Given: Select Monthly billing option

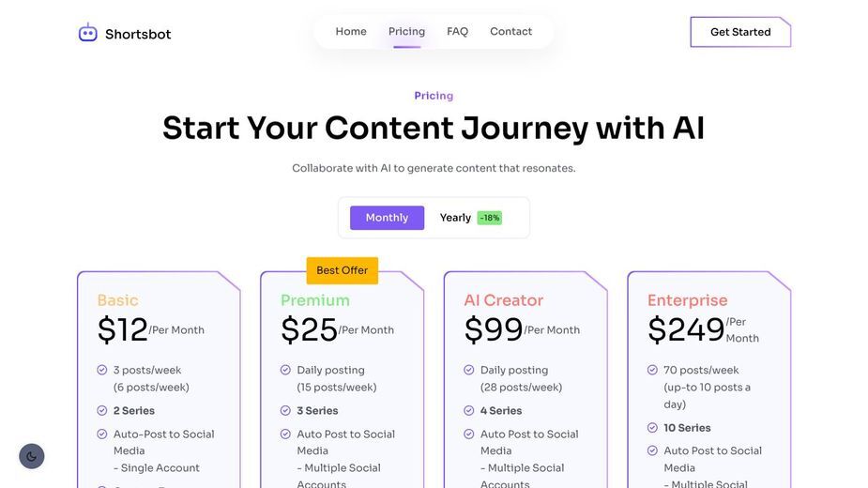Looking at the screenshot, I should tap(387, 218).
